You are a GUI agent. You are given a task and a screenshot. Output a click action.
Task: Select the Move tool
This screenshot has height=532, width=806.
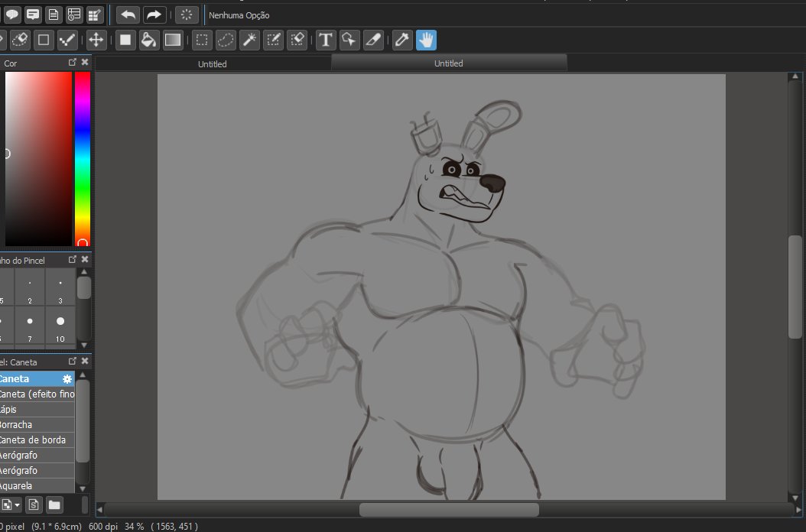tap(96, 40)
